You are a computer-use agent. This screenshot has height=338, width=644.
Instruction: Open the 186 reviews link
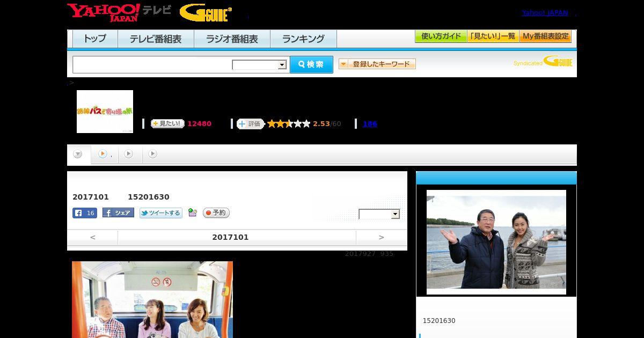point(370,124)
